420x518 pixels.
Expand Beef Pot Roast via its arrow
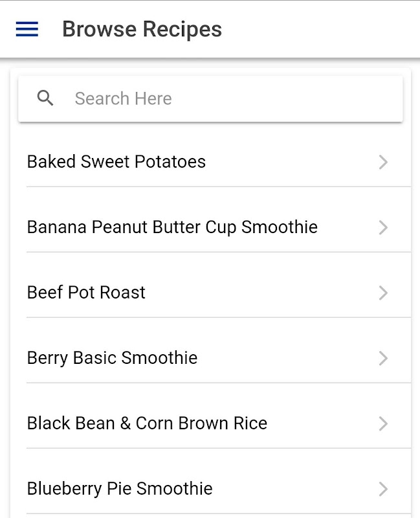tap(383, 293)
